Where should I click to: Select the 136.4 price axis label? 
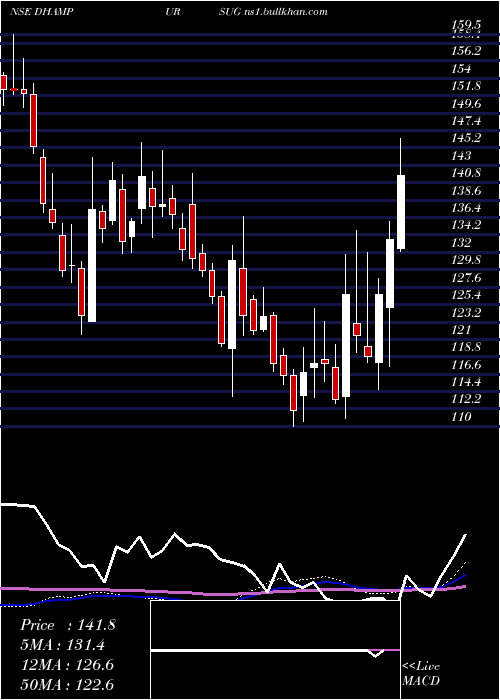click(468, 208)
